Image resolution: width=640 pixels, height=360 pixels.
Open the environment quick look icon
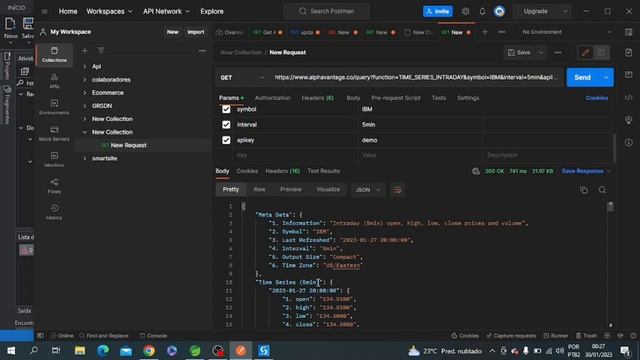[x=629, y=32]
